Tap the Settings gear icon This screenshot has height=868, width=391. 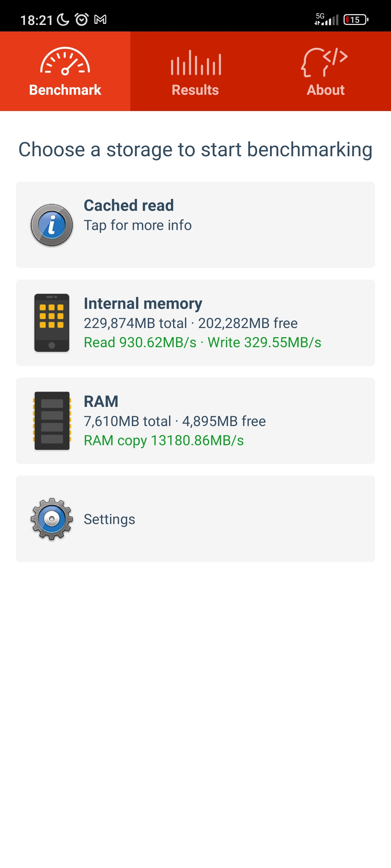point(52,519)
